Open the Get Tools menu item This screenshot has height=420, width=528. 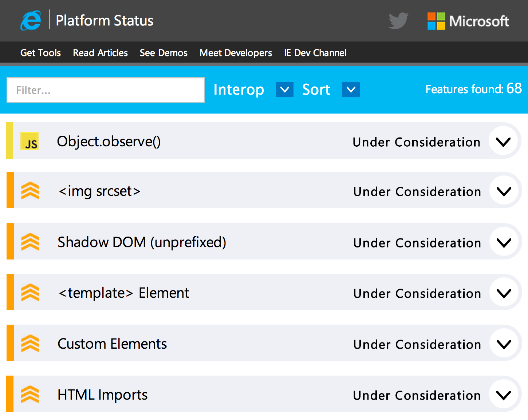pos(40,53)
